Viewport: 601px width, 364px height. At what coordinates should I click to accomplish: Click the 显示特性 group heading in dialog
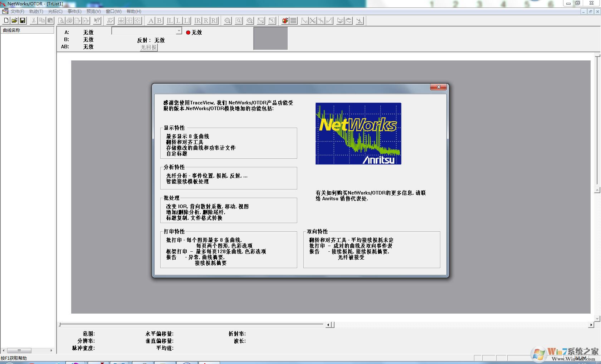(174, 128)
